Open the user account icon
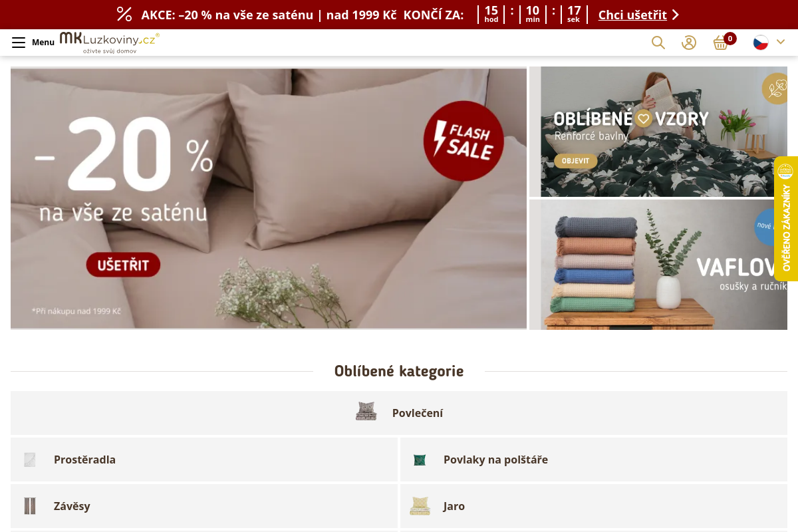The width and height of the screenshot is (798, 532). tap(689, 43)
